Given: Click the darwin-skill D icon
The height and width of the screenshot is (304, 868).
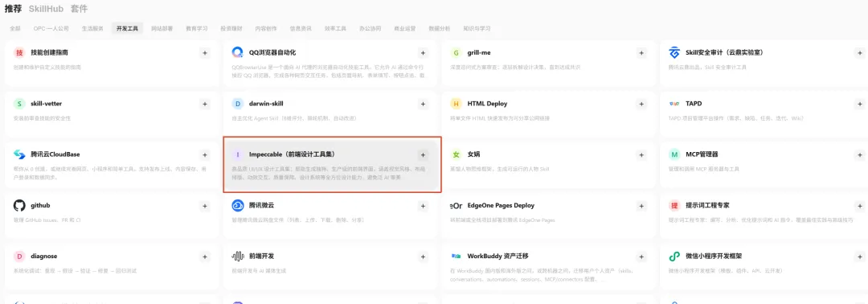Looking at the screenshot, I should (237, 104).
